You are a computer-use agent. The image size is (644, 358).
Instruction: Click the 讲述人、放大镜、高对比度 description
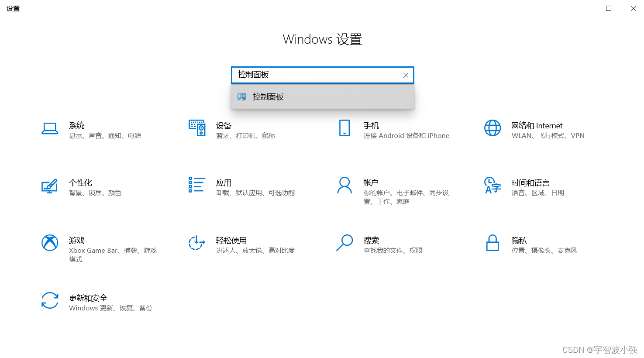click(255, 251)
